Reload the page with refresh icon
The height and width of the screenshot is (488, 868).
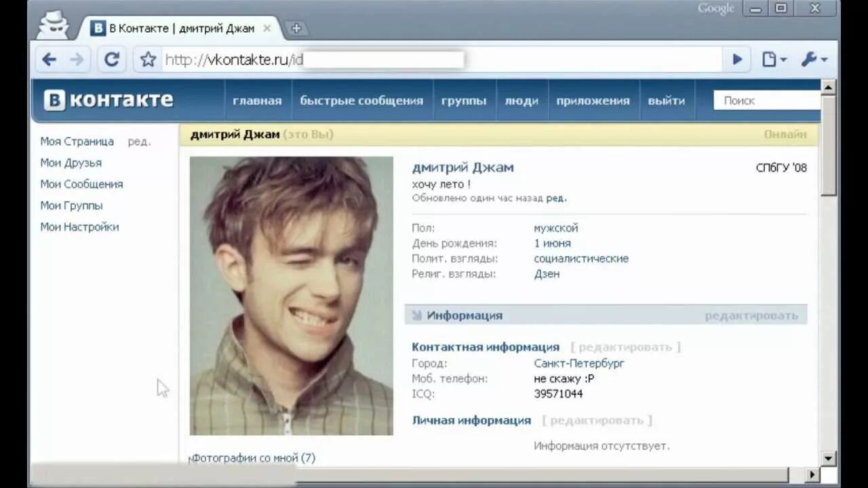click(112, 60)
